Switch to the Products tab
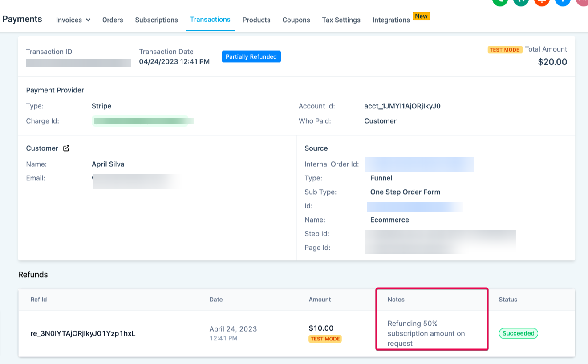Viewport: 588px width, 364px height. pos(256,20)
